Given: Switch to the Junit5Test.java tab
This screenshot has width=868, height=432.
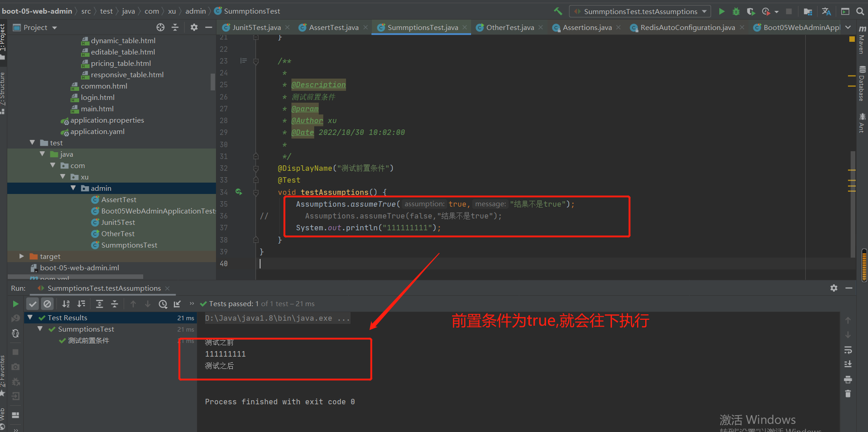Looking at the screenshot, I should coord(256,27).
